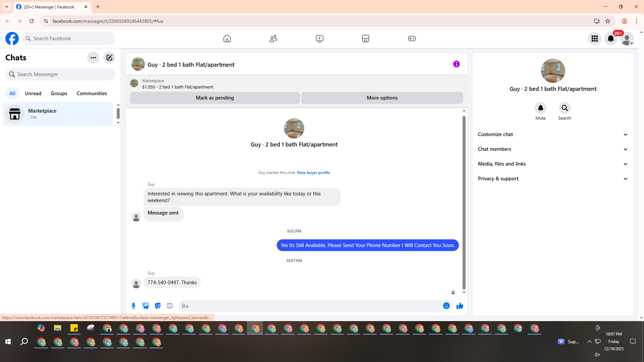This screenshot has width=644, height=362.
Task: Click the voice clip microphone icon
Action: coord(133,306)
